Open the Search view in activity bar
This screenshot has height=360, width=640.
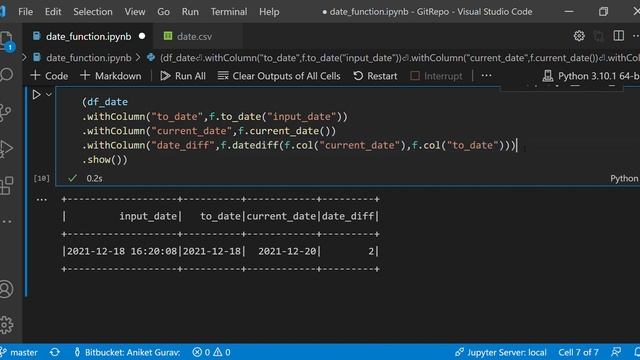click(6, 75)
